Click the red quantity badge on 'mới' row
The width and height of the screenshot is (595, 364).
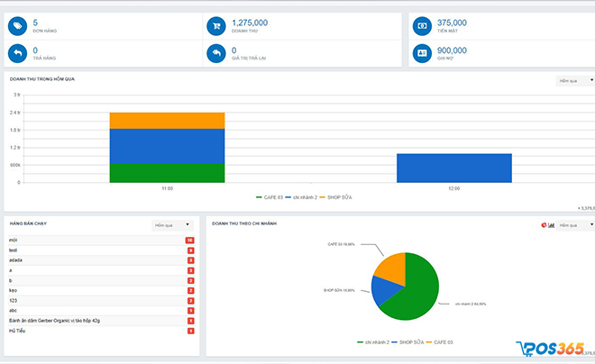click(x=189, y=241)
